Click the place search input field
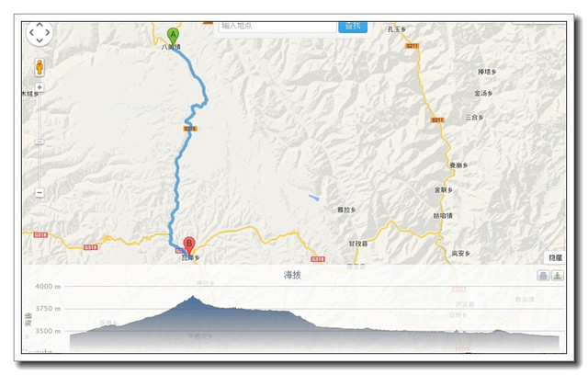 click(x=277, y=27)
